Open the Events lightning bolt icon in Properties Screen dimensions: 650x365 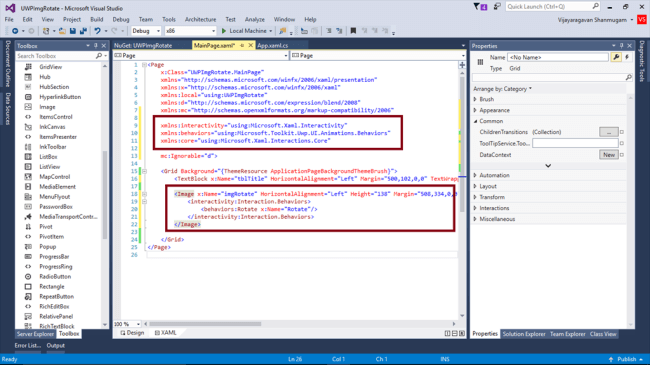click(627, 57)
